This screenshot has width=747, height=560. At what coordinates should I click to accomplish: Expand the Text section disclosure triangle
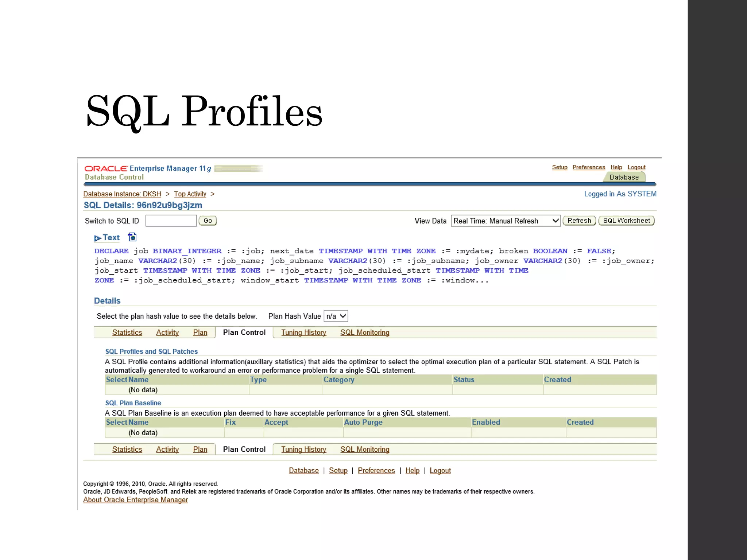click(x=97, y=238)
